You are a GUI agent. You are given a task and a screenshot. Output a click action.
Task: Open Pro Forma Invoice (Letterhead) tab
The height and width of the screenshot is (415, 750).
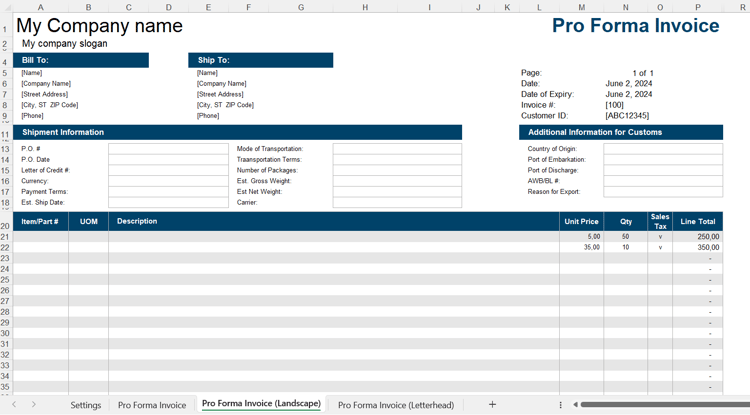pos(396,405)
